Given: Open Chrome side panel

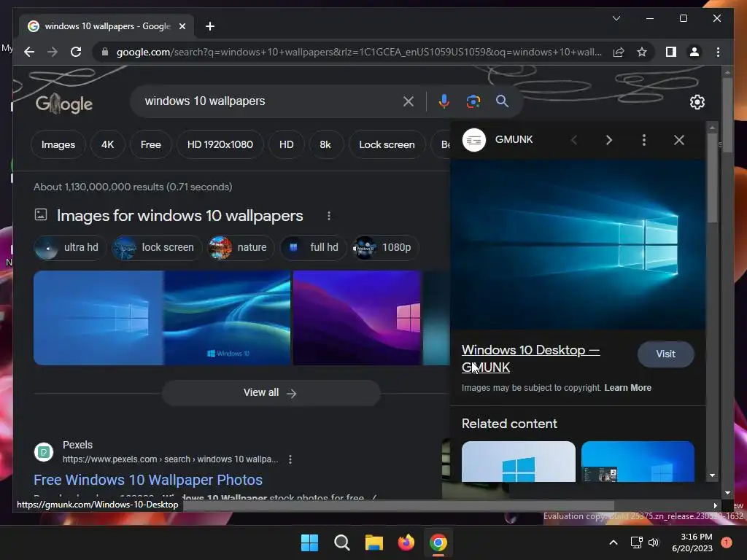Looking at the screenshot, I should [671, 52].
